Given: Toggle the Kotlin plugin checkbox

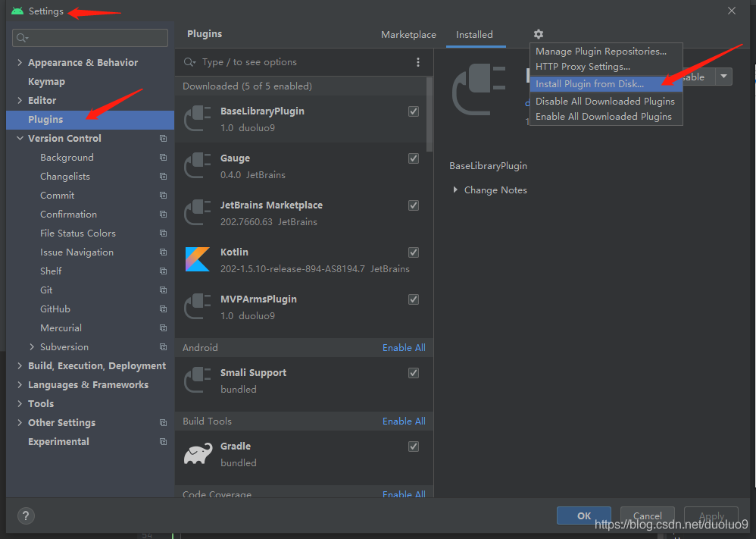Looking at the screenshot, I should [x=413, y=252].
